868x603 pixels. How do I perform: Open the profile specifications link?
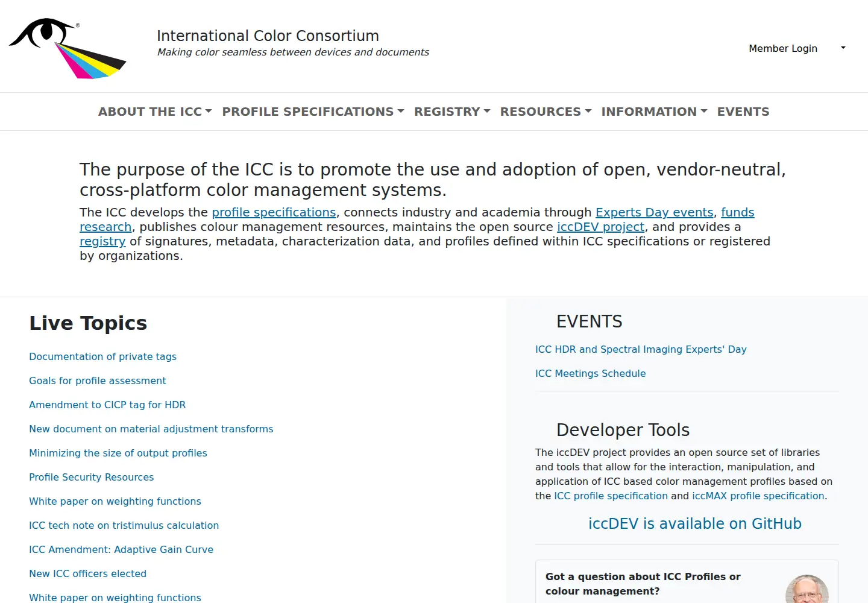[274, 212]
